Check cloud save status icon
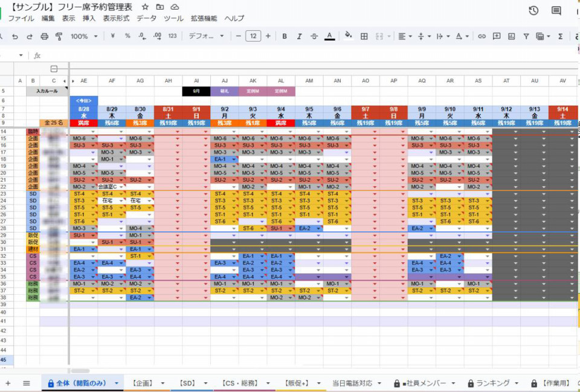This screenshot has height=392, width=580. click(x=175, y=7)
